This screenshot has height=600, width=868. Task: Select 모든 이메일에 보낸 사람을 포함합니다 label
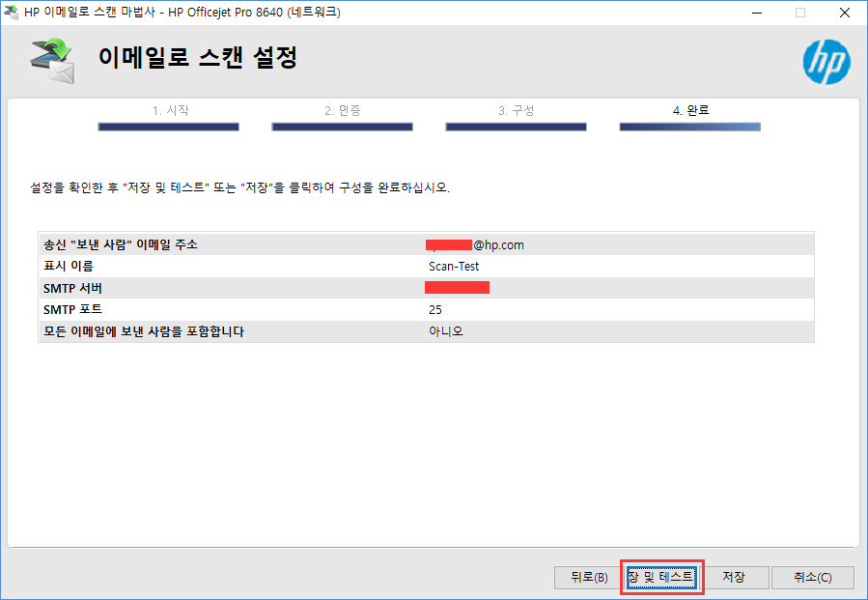pos(144,331)
